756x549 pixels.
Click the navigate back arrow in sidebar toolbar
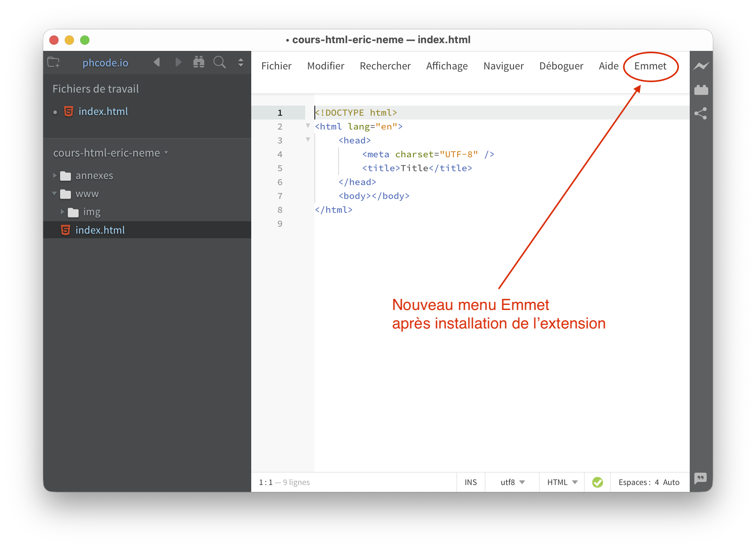coord(156,62)
